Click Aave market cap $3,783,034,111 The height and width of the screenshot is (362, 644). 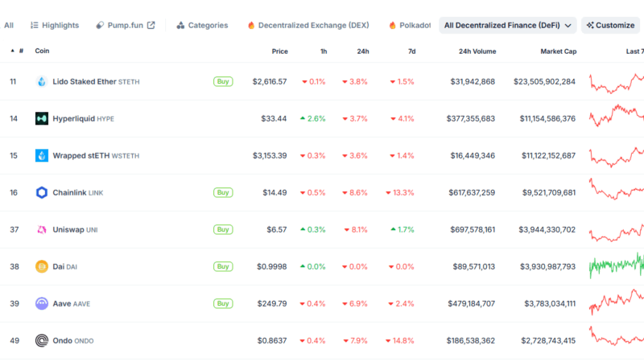point(550,303)
